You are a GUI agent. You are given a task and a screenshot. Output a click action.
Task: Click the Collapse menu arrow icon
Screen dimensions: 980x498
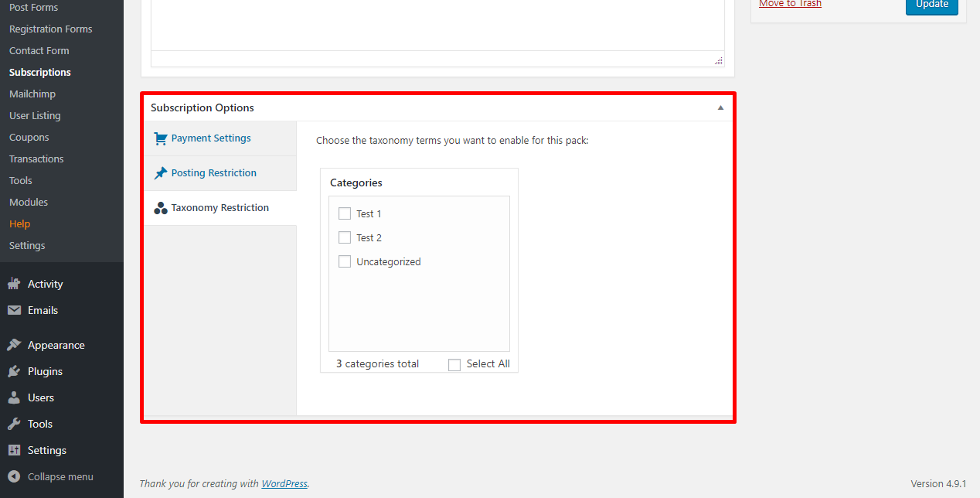coord(14,476)
